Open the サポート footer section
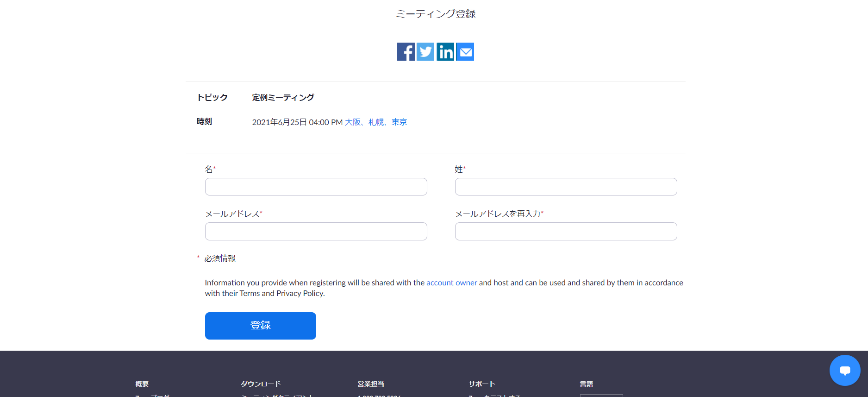The image size is (868, 397). click(x=482, y=384)
